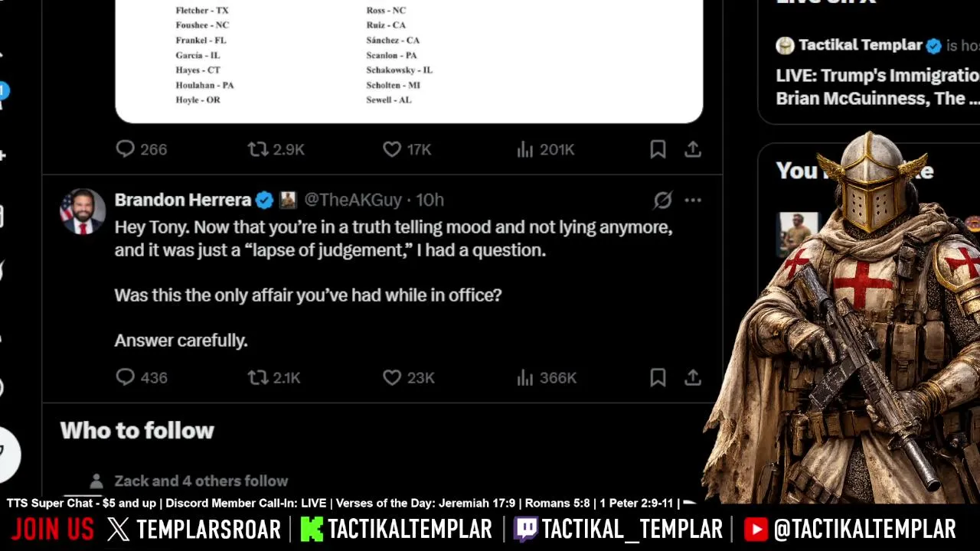
Task: Open Grok explain icon on Herrera's post
Action: [x=663, y=201]
